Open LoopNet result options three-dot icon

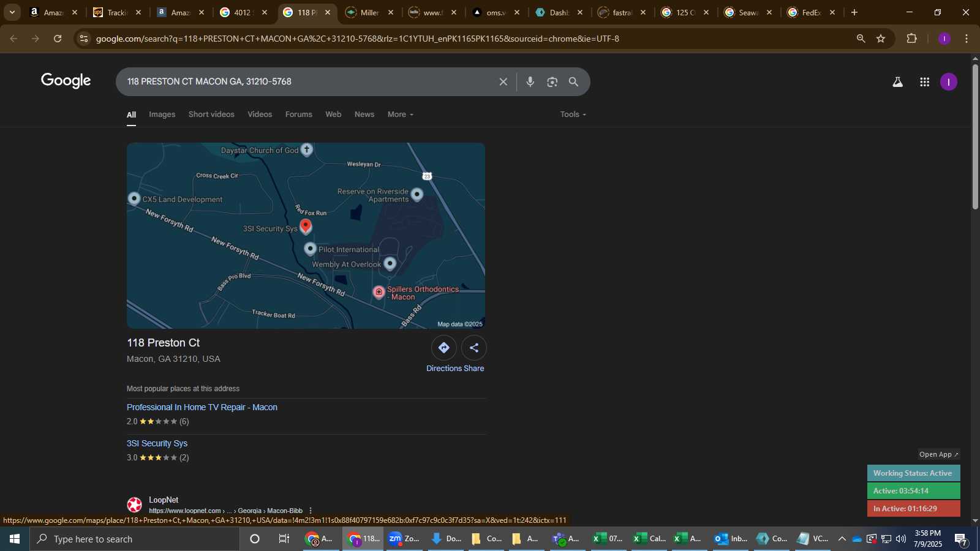click(x=311, y=511)
